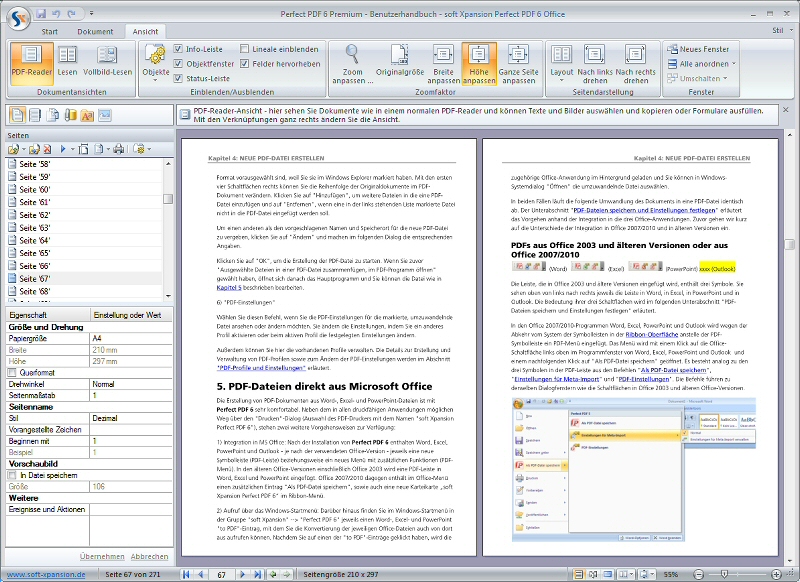Open Zoom anpassen magnifier tool

click(353, 64)
